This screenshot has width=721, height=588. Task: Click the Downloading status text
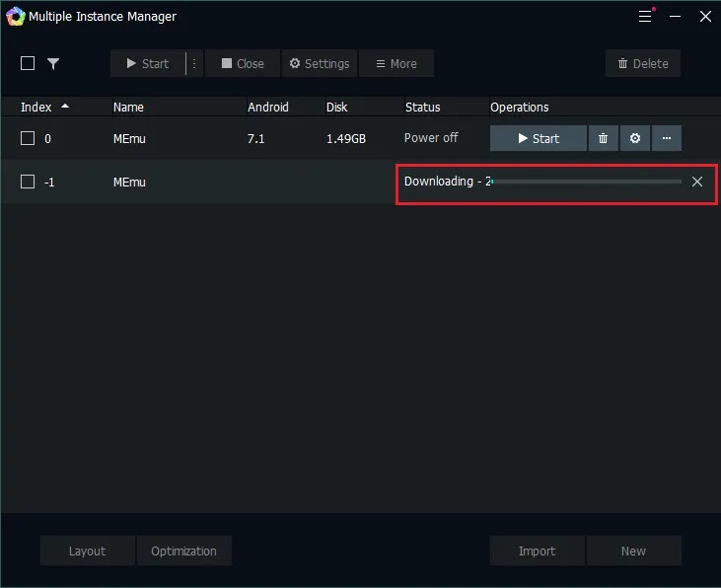[448, 182]
